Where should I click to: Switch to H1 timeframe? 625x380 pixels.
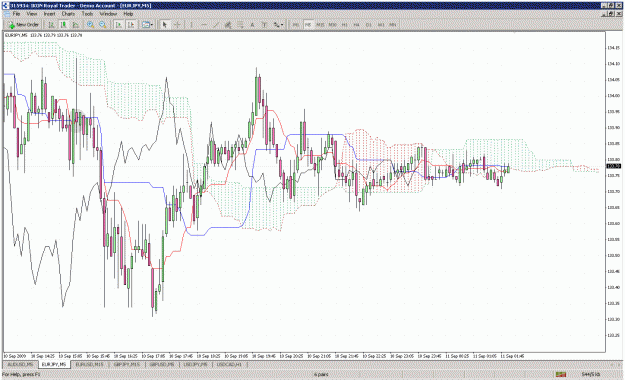pos(344,25)
